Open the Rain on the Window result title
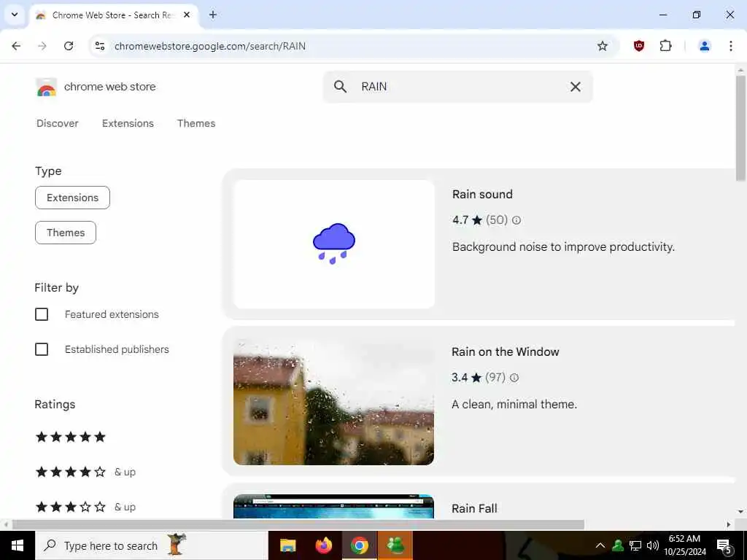Screen dimensions: 747x560 [x=506, y=352]
